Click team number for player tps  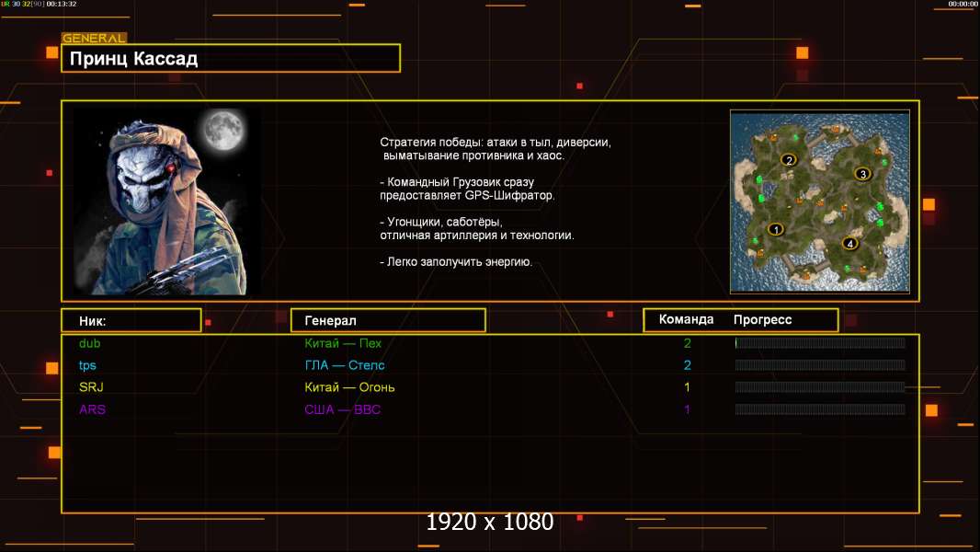(x=687, y=365)
